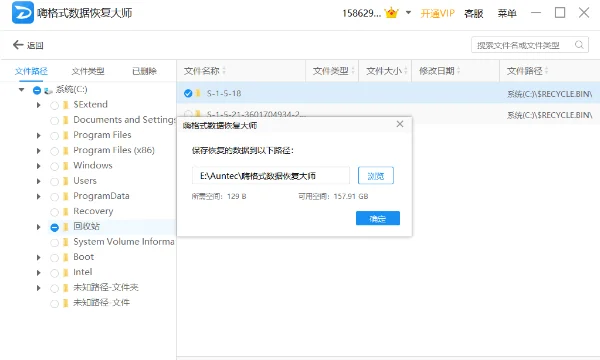
Task: Expand the Program Files (x86) folder
Action: pos(38,151)
